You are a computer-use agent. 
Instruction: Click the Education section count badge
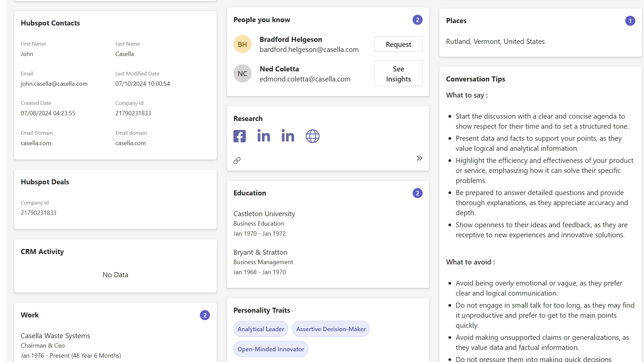pos(417,193)
